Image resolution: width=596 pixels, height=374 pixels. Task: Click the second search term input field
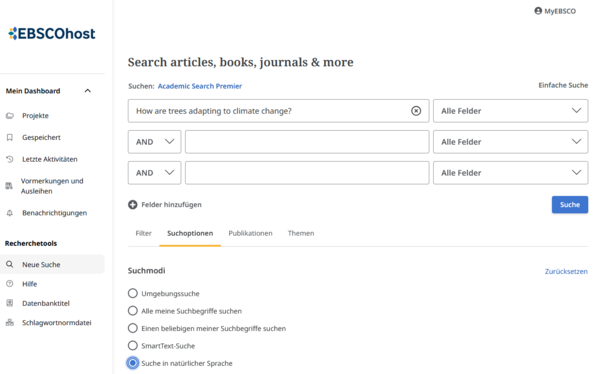click(x=307, y=142)
